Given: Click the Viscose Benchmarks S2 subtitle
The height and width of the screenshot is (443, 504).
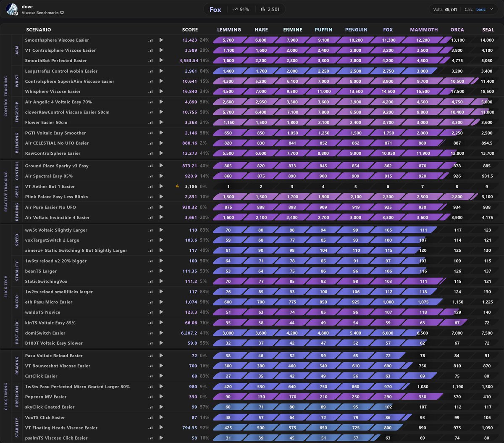Looking at the screenshot, I should click(43, 13).
